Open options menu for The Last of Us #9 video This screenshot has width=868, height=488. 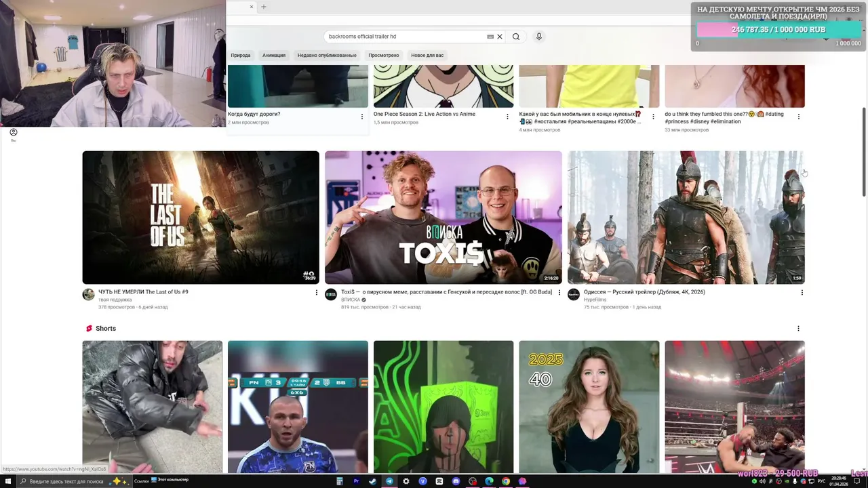coord(316,293)
